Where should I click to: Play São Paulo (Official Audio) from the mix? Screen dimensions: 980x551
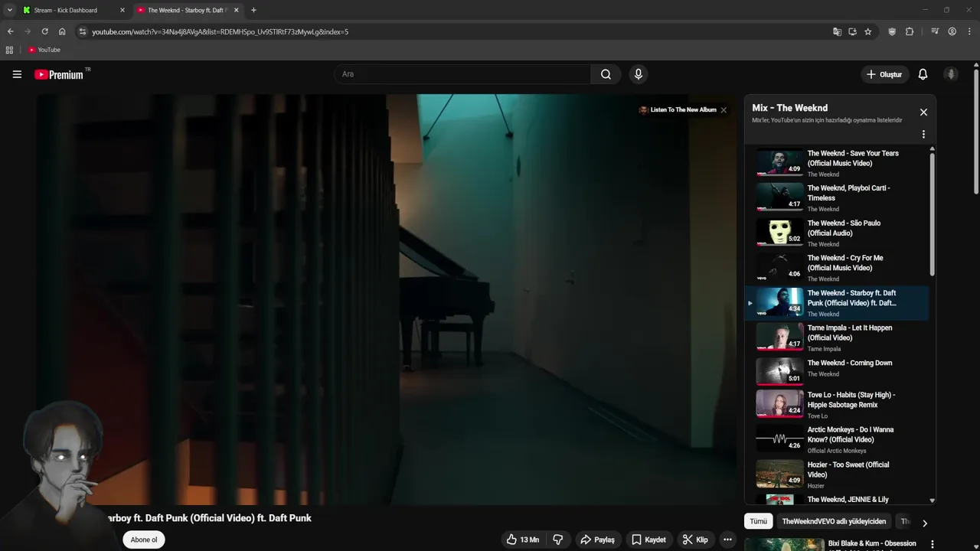837,233
